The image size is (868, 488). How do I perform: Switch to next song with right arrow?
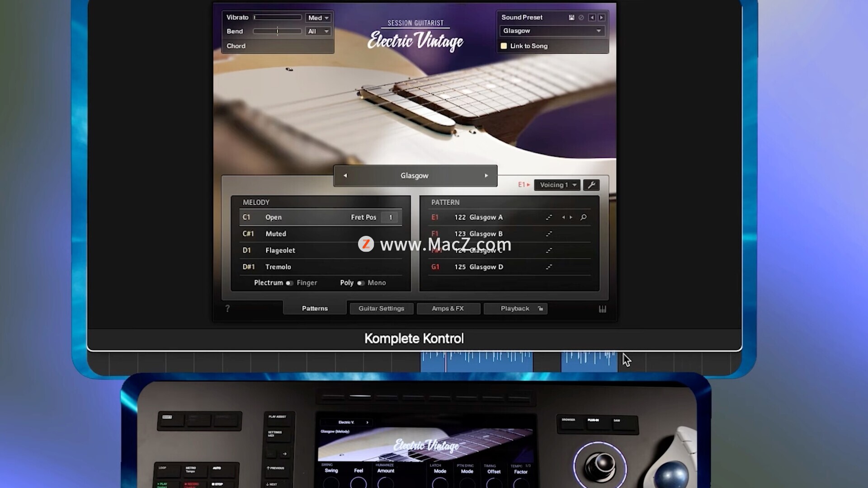tap(486, 176)
